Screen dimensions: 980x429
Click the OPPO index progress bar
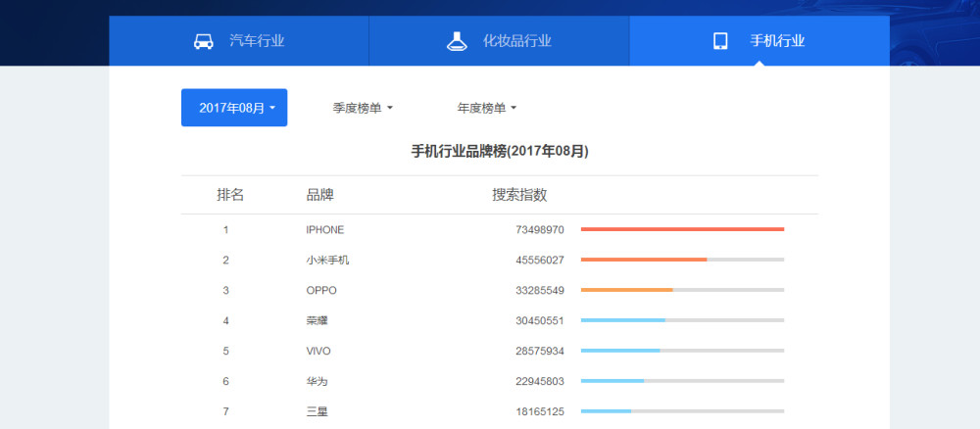[x=682, y=290]
